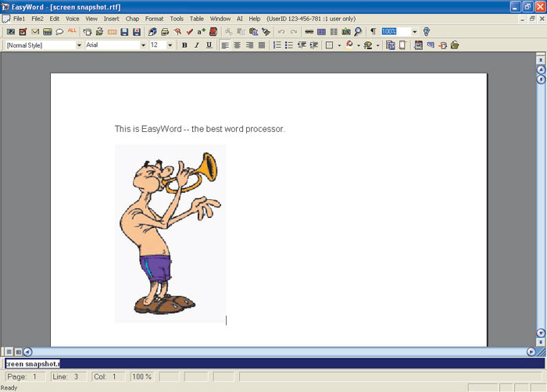Open the Normal Style dropdown
547x392 pixels.
coord(79,45)
